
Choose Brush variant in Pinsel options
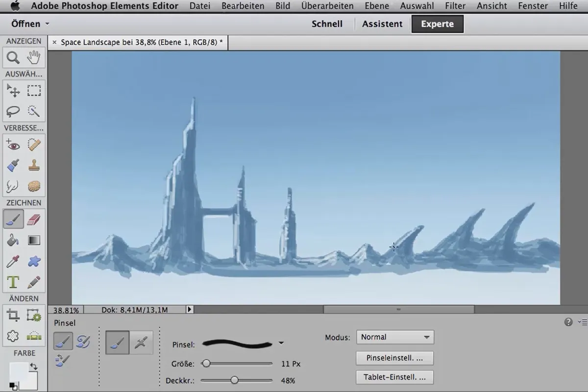coord(63,341)
